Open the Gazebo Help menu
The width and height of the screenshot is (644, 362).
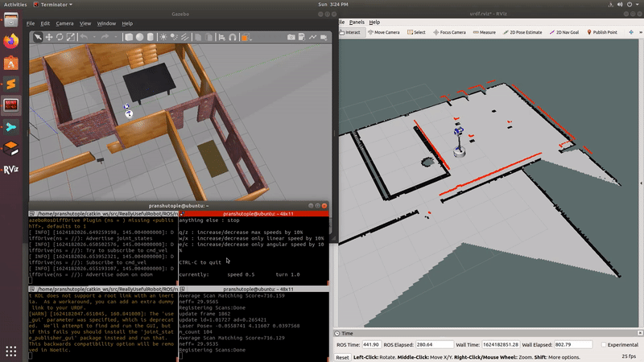(127, 23)
